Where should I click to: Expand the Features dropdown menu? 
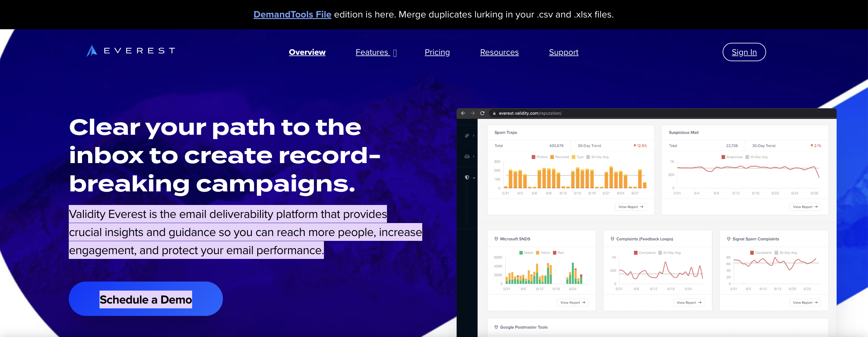coord(376,52)
